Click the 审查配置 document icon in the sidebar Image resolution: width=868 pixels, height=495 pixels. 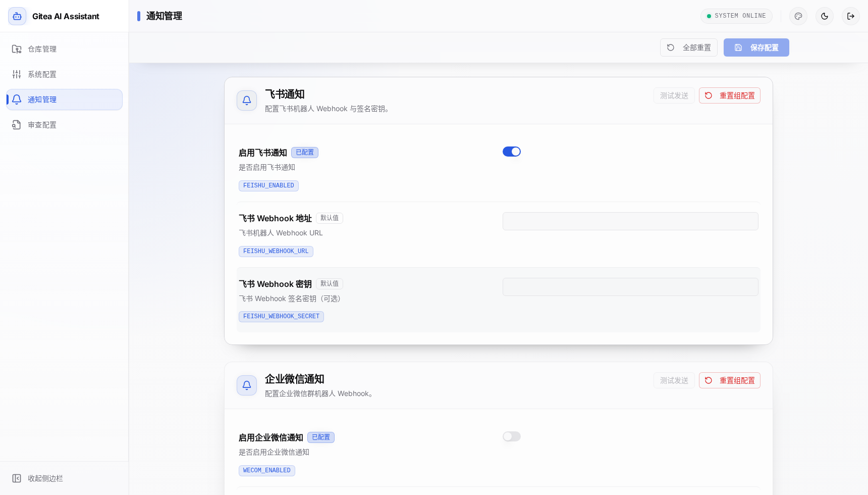point(17,125)
